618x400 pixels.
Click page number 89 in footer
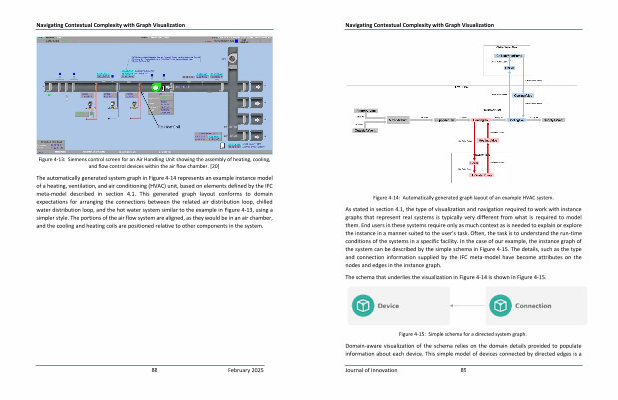(x=463, y=369)
